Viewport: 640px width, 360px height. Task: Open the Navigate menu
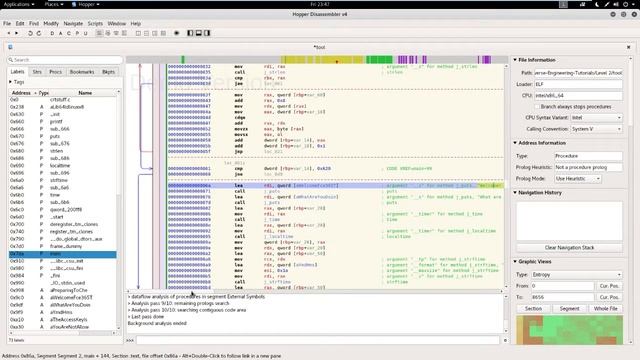click(x=73, y=24)
